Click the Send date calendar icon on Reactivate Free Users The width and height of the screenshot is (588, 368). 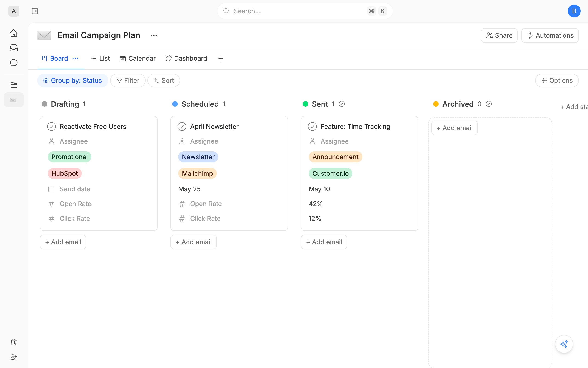(51, 189)
